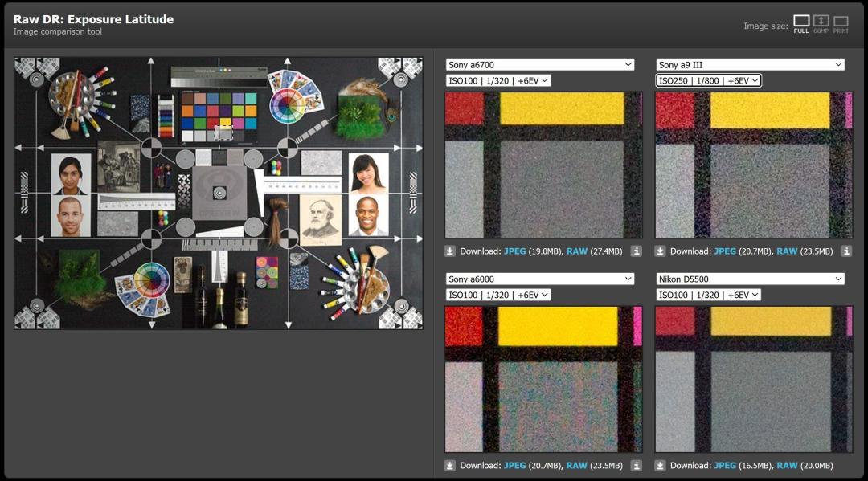This screenshot has height=481, width=868.
Task: Open the info icon for Sony a6700
Action: coord(637,251)
